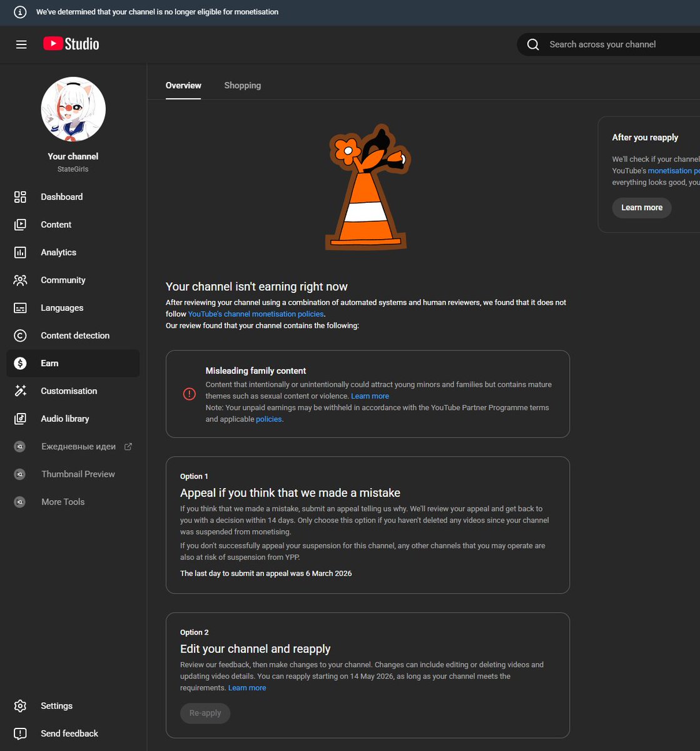Image resolution: width=700 pixels, height=751 pixels.
Task: Click Learn more button in After you reapply card
Action: point(642,208)
